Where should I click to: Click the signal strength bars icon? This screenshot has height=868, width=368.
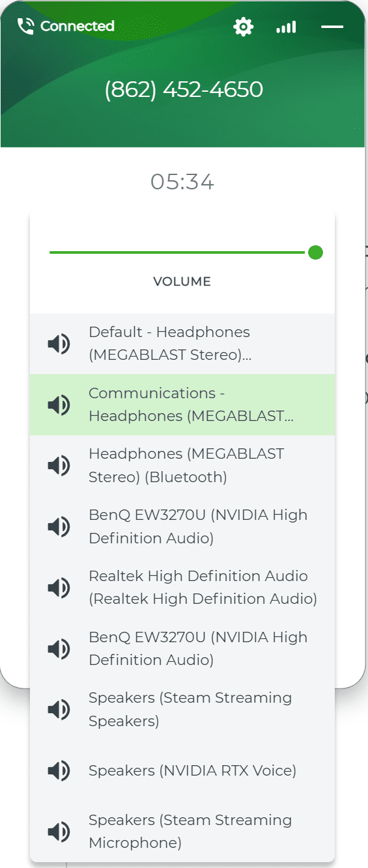pyautogui.click(x=286, y=27)
